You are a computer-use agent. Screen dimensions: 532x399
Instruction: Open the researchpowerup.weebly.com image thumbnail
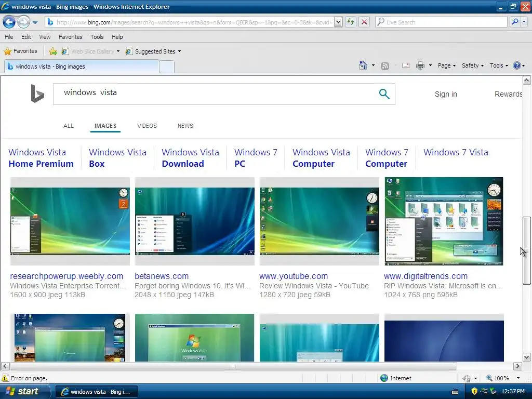[x=70, y=221]
